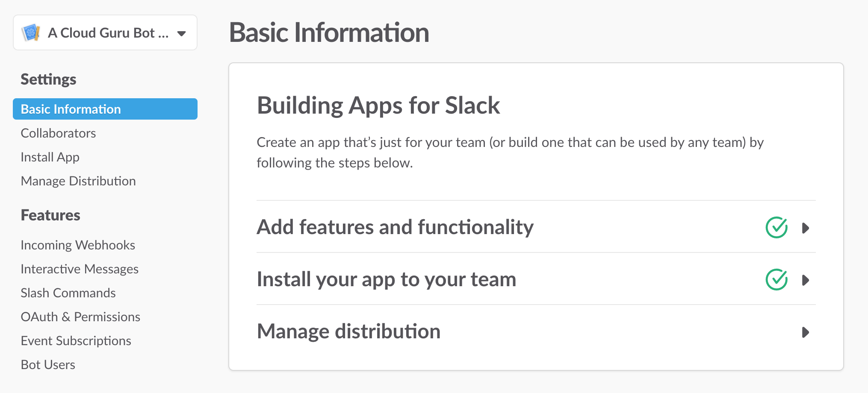Click the Settings section header
Screen dimensions: 868x393
[x=48, y=79]
